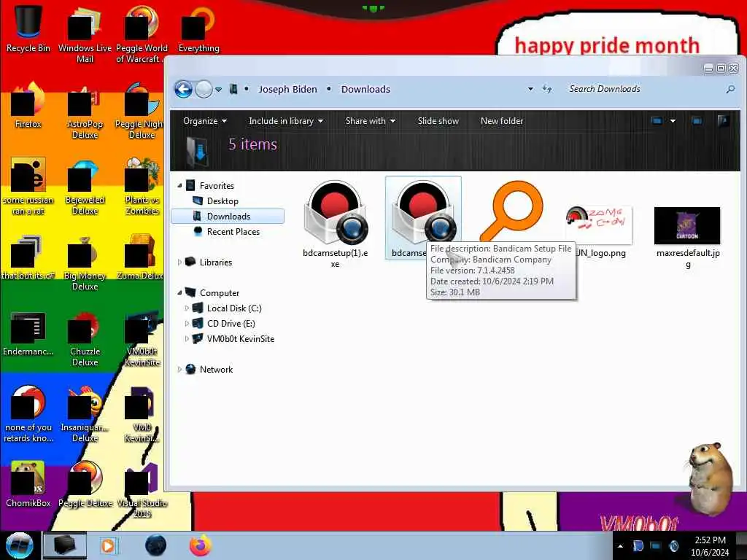Launch Chuzzle Deluxe desktop shortcut
The image size is (747, 560).
[x=85, y=338]
